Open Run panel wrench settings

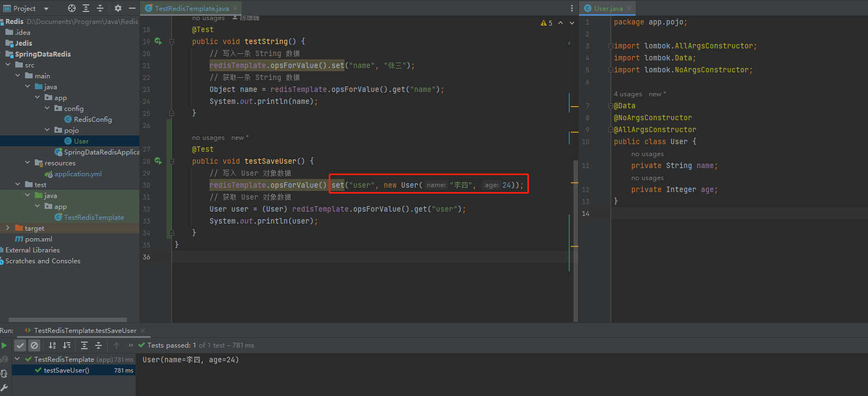tap(4, 387)
